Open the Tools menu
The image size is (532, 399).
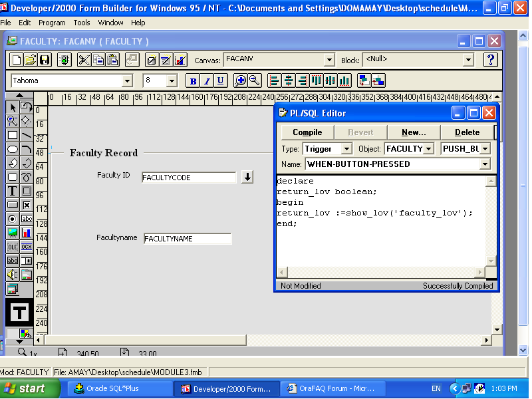pos(82,23)
